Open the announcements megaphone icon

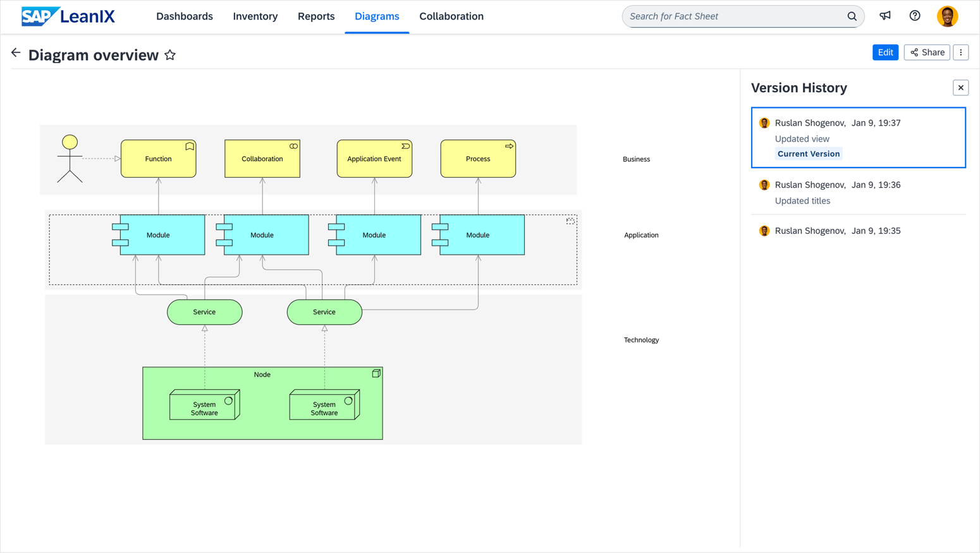pyautogui.click(x=885, y=16)
